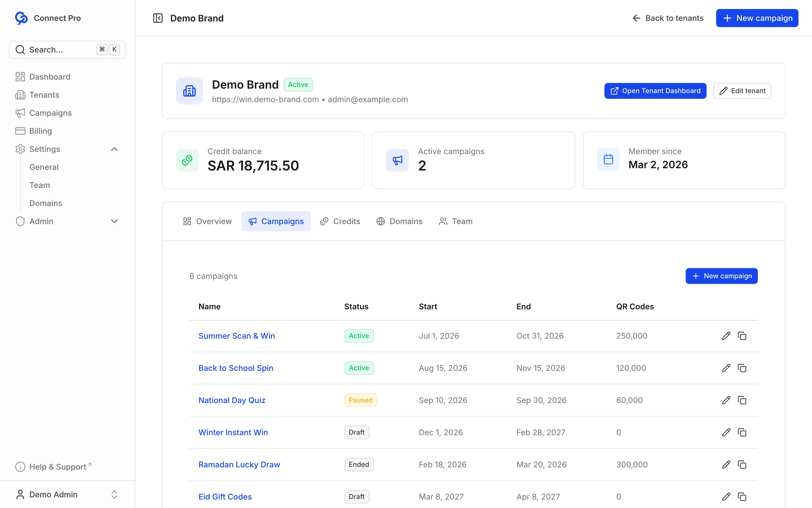
Task: Toggle the sidebar collapse icon beside Demo Brand
Action: coord(158,18)
